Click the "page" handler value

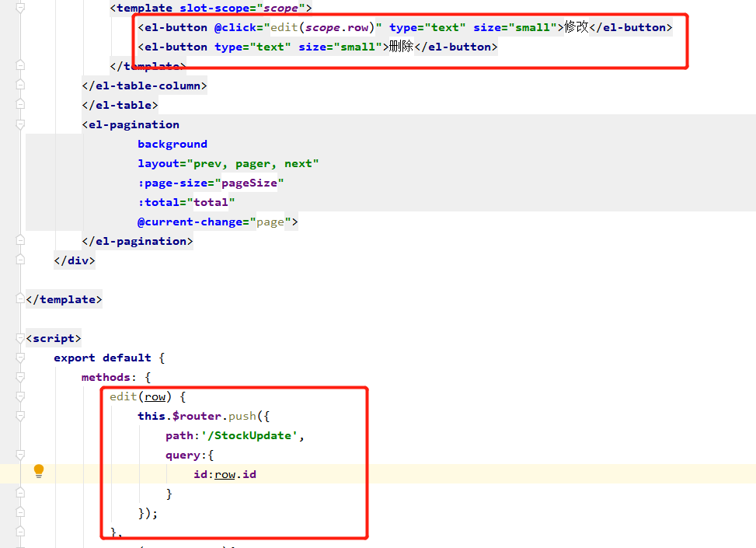click(270, 222)
